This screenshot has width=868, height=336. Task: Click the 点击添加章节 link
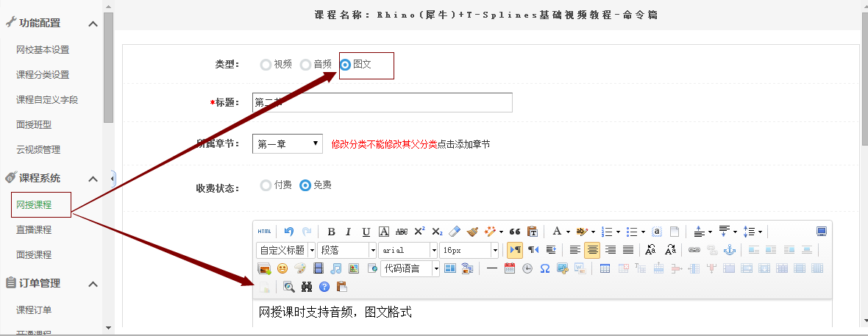(463, 144)
